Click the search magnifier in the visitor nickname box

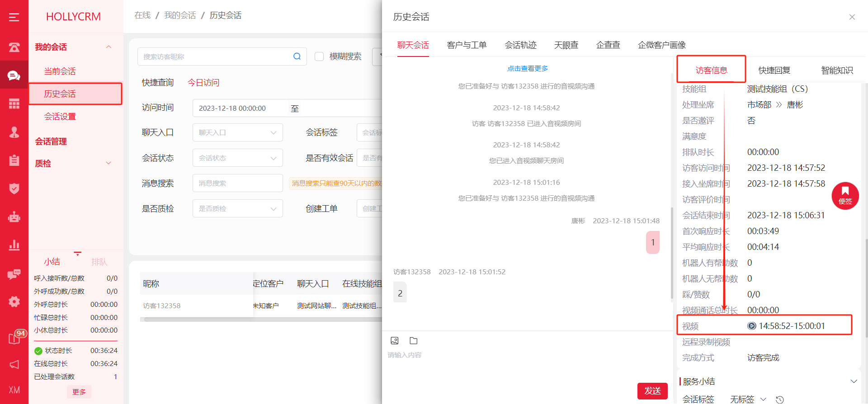click(297, 56)
